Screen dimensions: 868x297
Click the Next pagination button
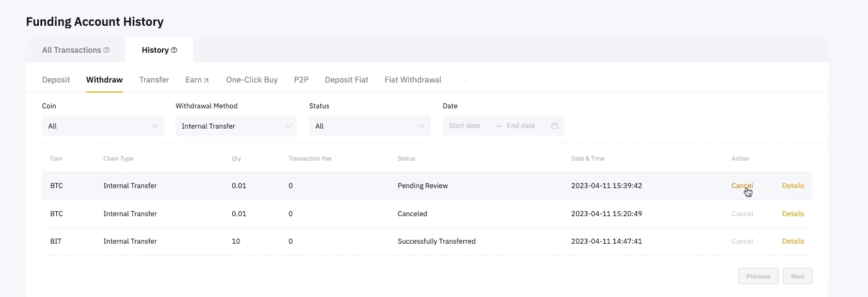point(797,276)
